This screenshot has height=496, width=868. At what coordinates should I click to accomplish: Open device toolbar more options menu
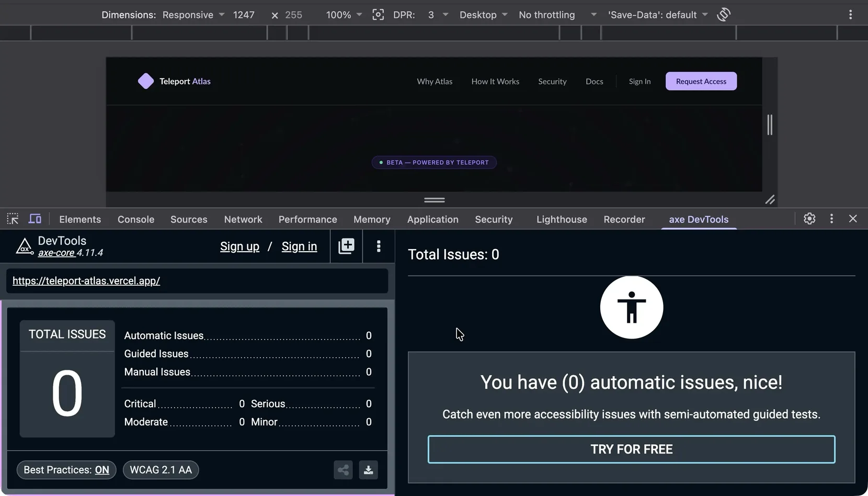tap(851, 15)
